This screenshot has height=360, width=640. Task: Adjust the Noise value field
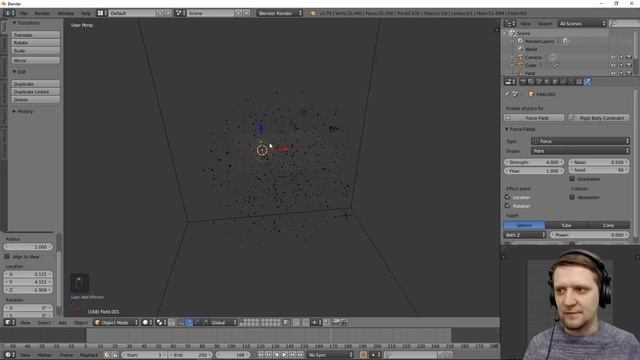pyautogui.click(x=599, y=162)
